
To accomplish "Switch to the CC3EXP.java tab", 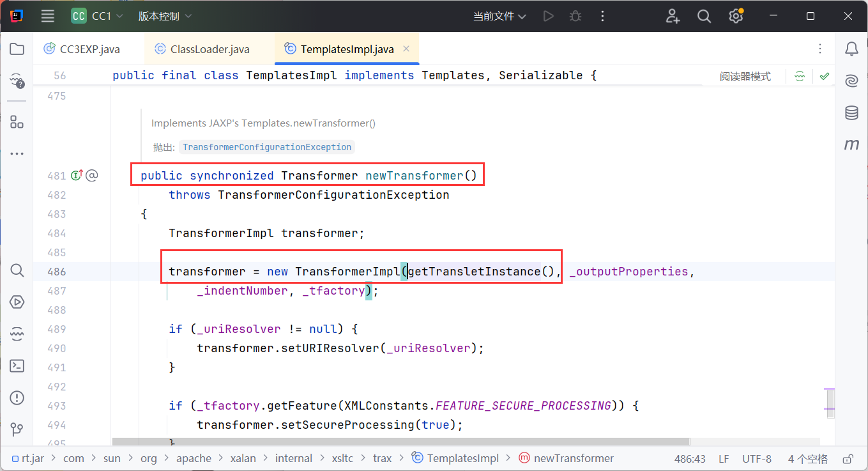I will coord(89,49).
